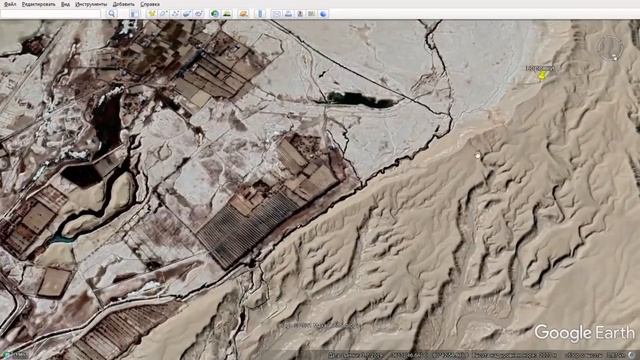The width and height of the screenshot is (640, 360).
Task: Click the blue globe toolbar icon
Action: 323,14
